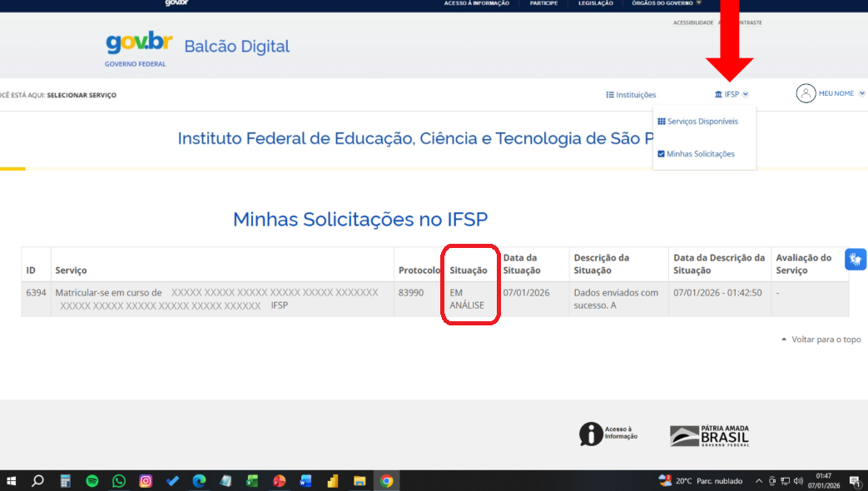Select Serviços Disponíveis from the menu

tap(697, 122)
